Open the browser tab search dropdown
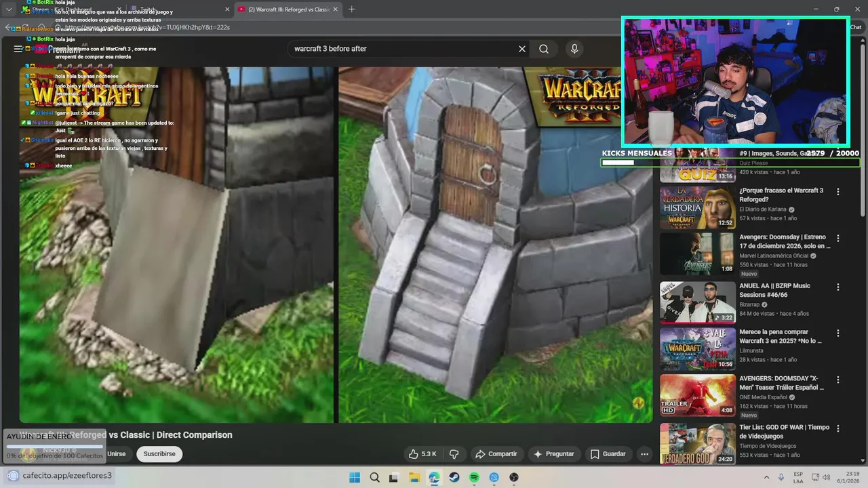 [9, 9]
